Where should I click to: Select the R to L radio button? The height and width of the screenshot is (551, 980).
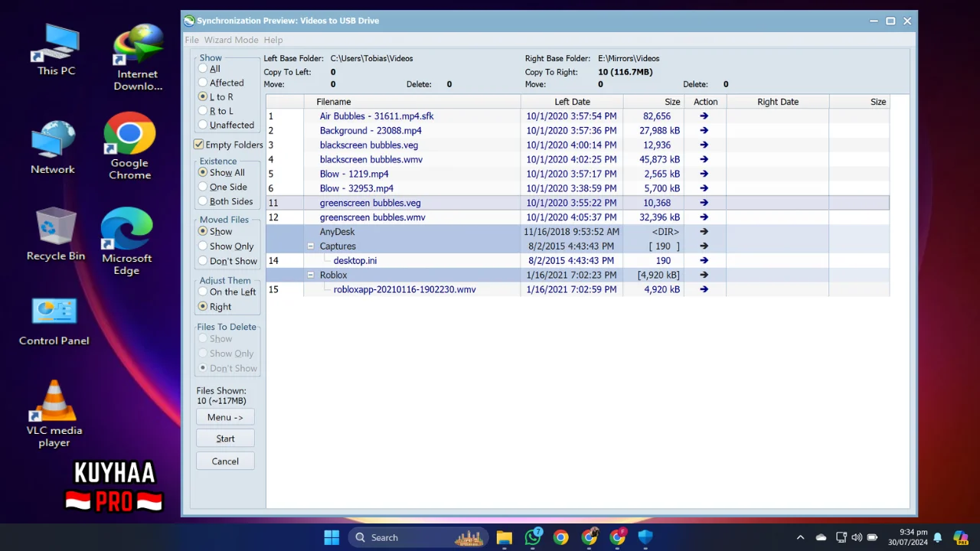point(203,111)
